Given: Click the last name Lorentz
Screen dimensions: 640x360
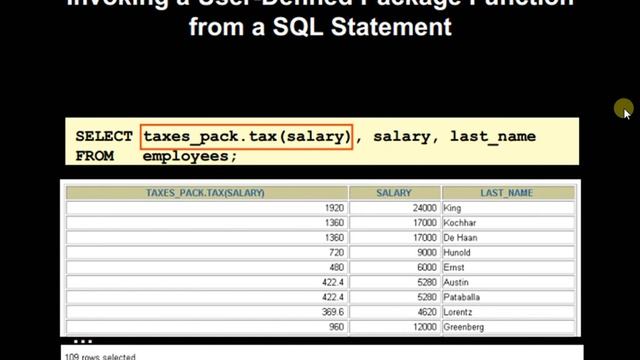Looking at the screenshot, I should pos(458,312).
